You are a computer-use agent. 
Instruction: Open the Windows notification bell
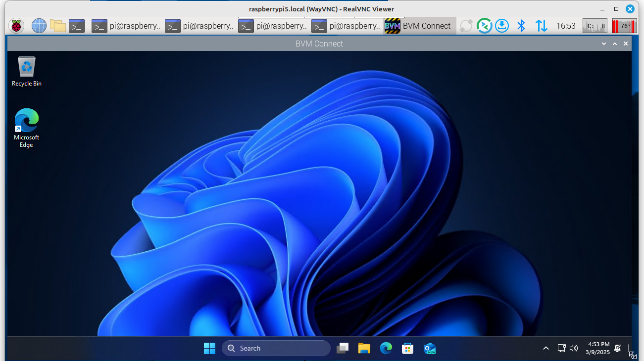618,348
